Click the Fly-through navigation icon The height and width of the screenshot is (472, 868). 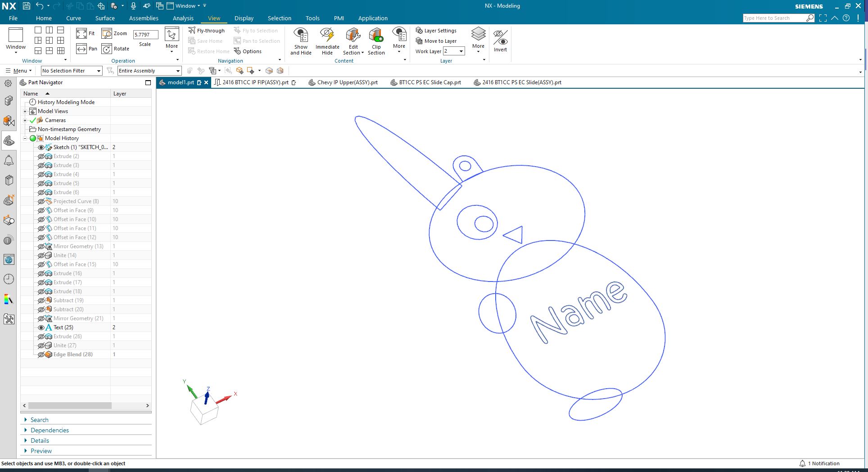pos(192,31)
